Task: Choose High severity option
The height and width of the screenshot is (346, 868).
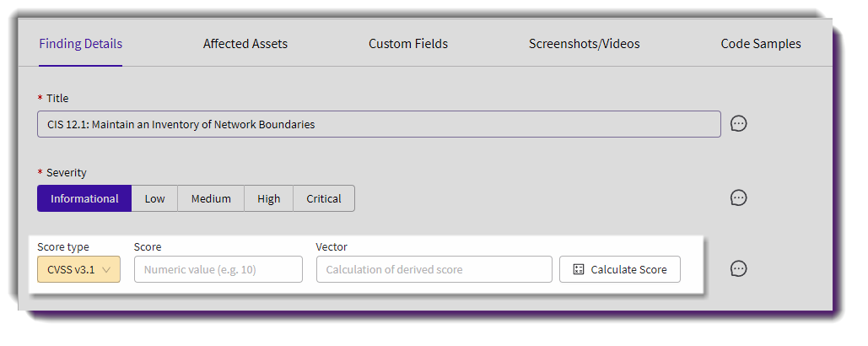Action: pyautogui.click(x=268, y=198)
